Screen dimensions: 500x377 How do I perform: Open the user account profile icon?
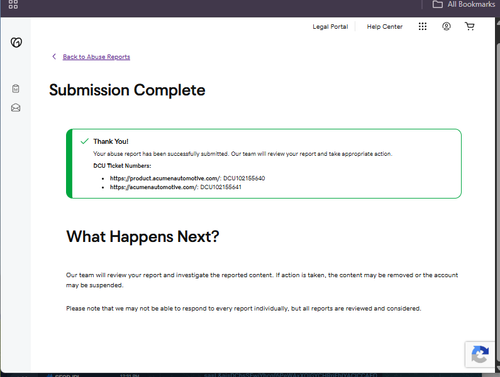pyautogui.click(x=446, y=26)
